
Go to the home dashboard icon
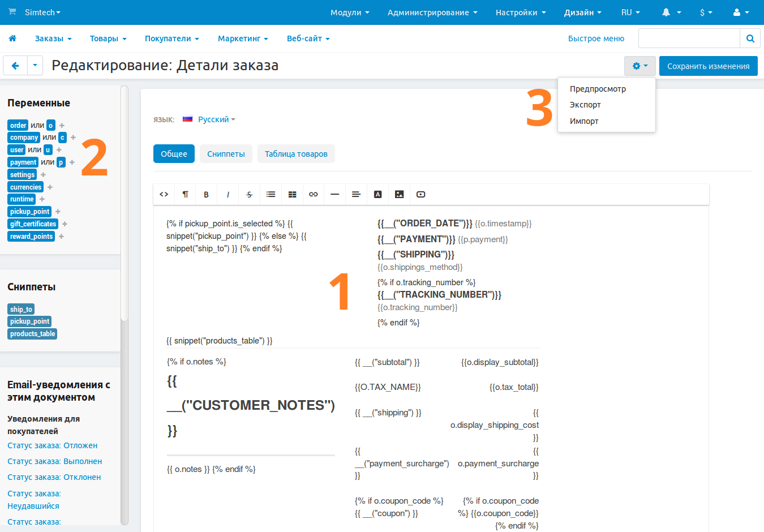[x=12, y=38]
